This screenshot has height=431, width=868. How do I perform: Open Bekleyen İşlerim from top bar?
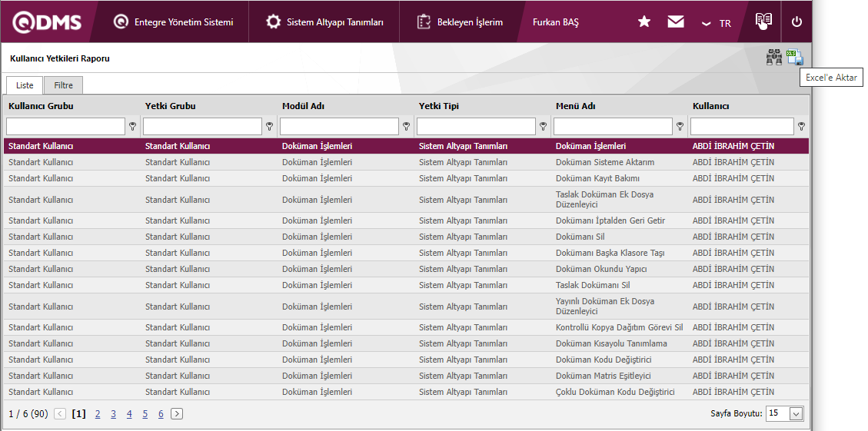tap(460, 22)
